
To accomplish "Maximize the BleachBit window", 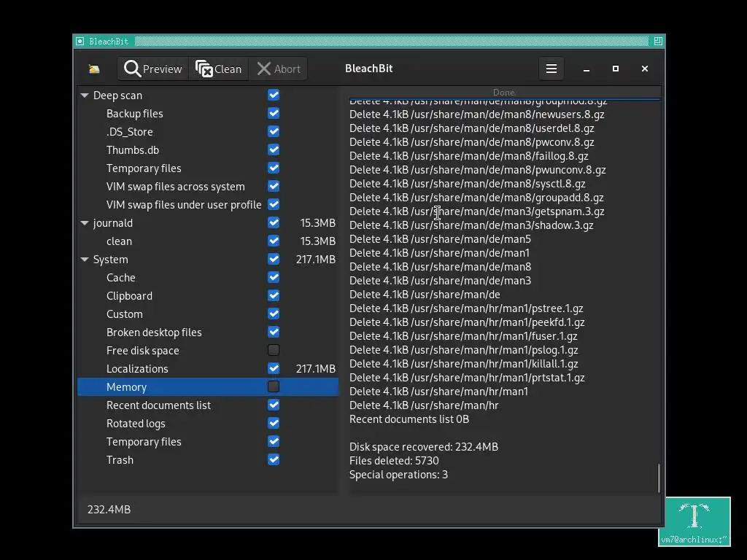I will [x=616, y=69].
